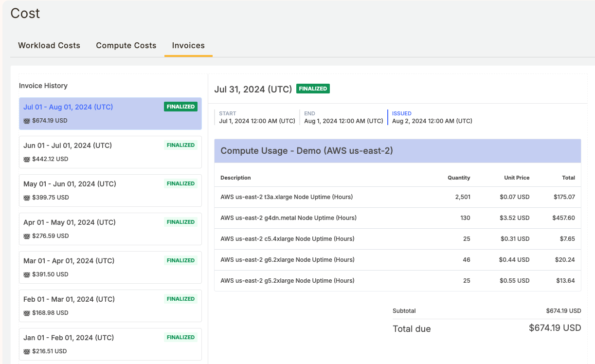Select the Apr 01 - May 01 invoice
The width and height of the screenshot is (595, 364).
pyautogui.click(x=110, y=229)
